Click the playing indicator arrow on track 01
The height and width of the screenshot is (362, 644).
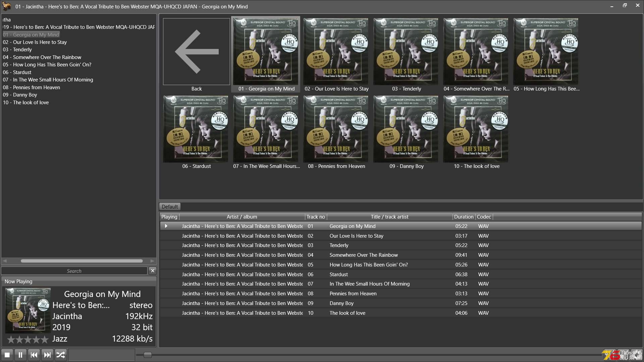click(166, 226)
